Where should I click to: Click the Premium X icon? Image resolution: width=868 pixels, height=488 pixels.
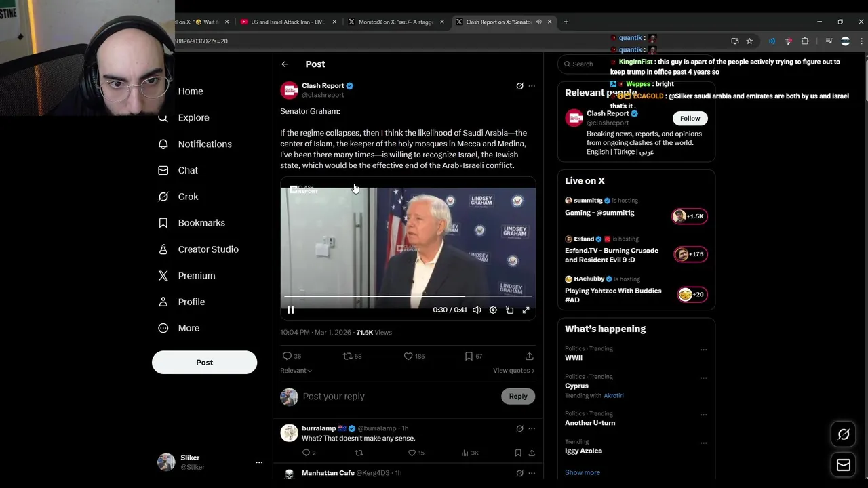pos(163,276)
